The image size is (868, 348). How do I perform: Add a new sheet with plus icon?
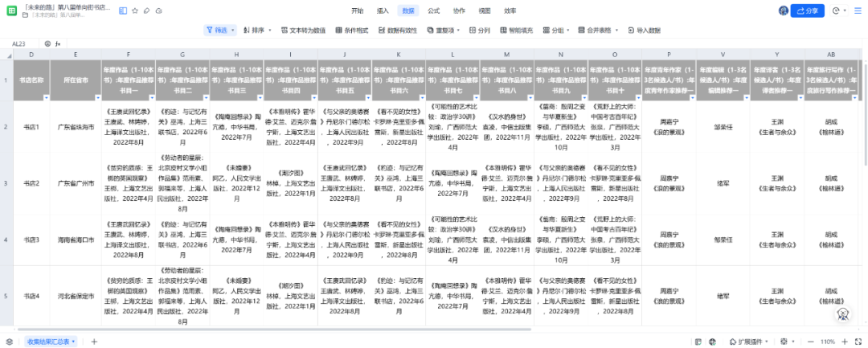(x=94, y=342)
